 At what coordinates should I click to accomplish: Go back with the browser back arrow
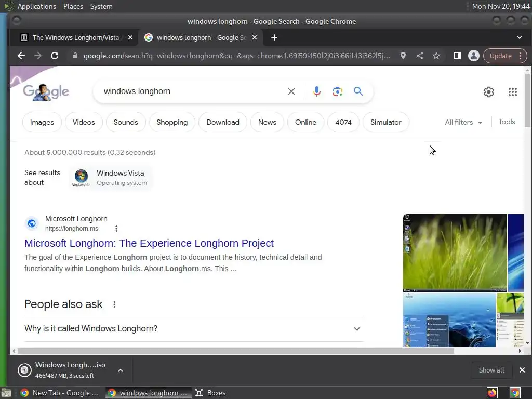coord(21,56)
